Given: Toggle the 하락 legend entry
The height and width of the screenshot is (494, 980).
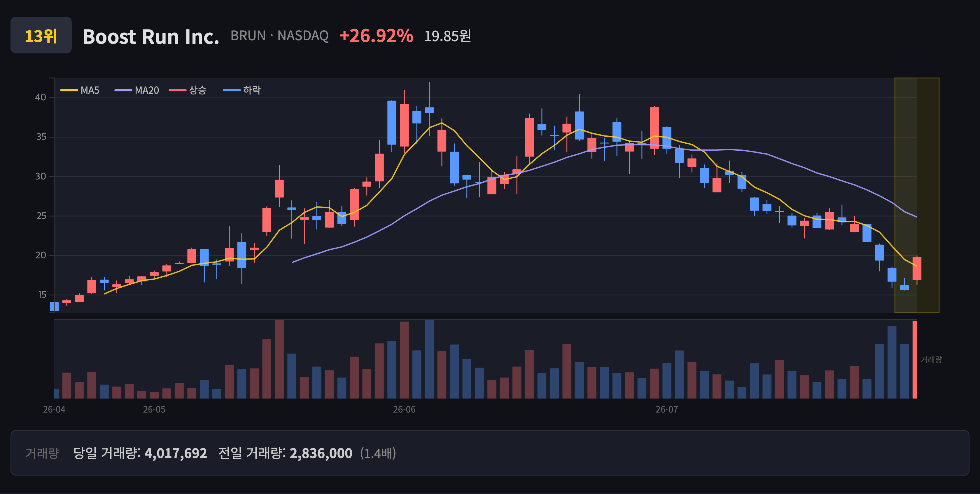Looking at the screenshot, I should [x=242, y=90].
